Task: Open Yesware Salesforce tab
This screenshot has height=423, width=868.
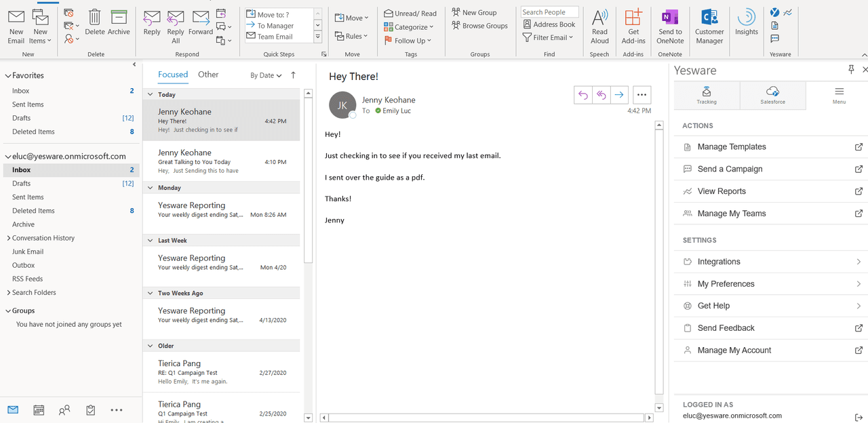Action: pos(772,96)
